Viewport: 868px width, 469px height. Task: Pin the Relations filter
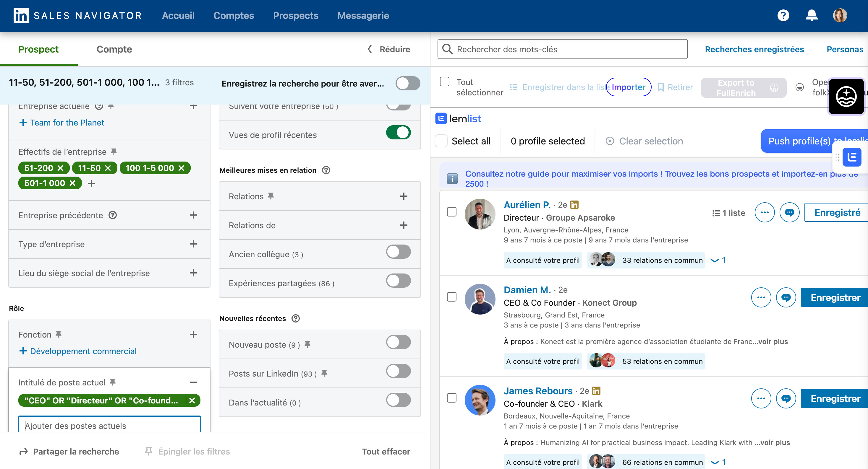coord(271,196)
